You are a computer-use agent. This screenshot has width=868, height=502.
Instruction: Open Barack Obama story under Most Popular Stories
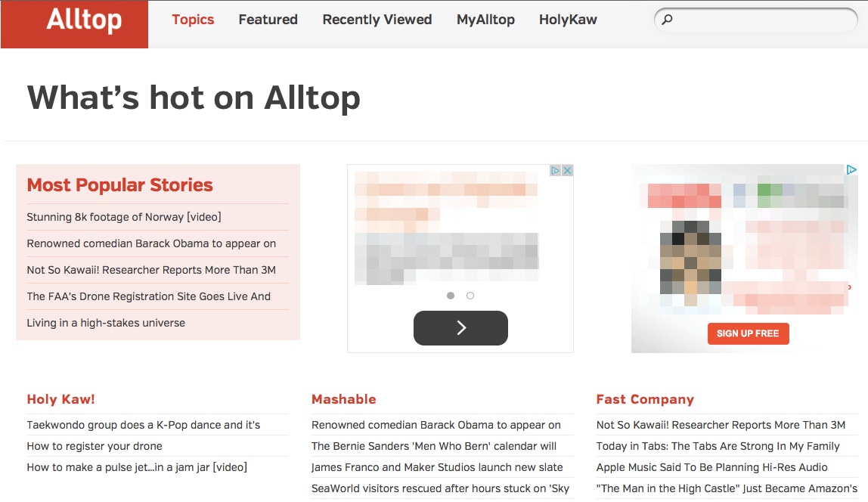click(151, 243)
